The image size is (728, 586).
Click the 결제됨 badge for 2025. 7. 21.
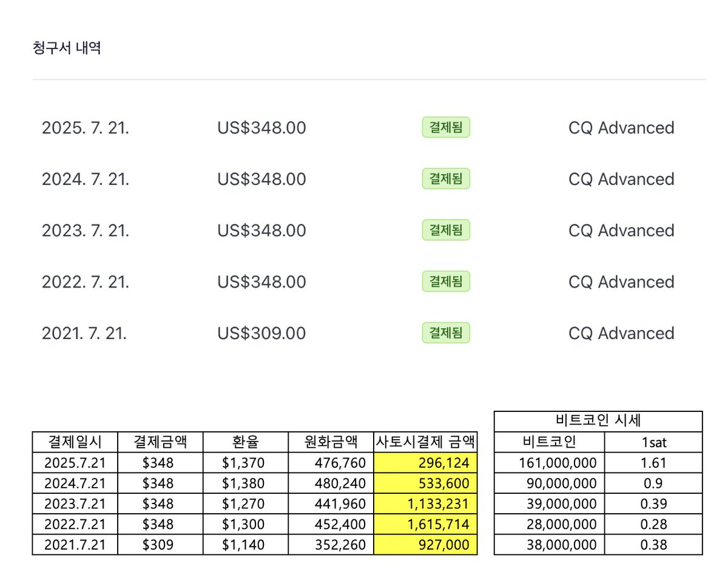coord(446,127)
